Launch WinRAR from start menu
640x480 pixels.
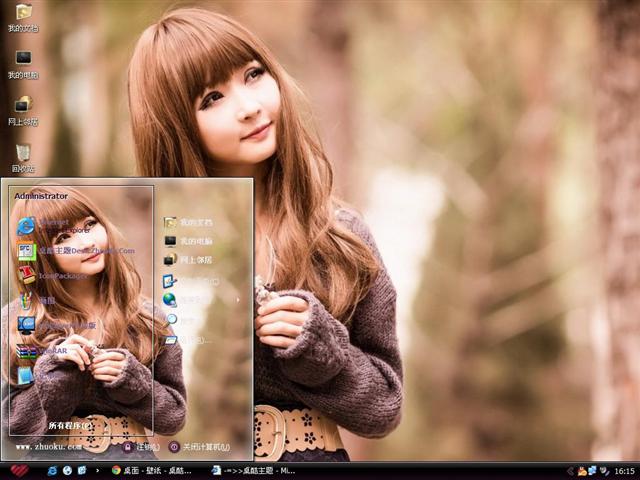(x=42, y=351)
